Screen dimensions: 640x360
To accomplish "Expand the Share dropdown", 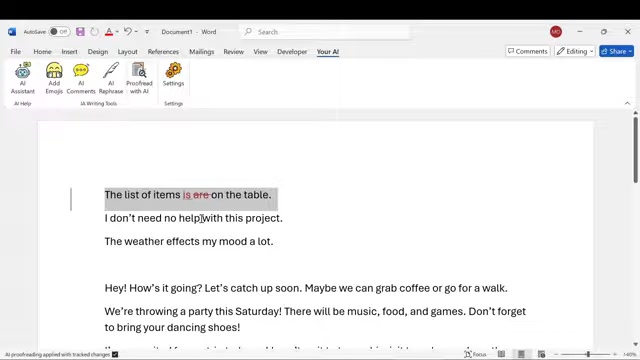I will click(630, 51).
